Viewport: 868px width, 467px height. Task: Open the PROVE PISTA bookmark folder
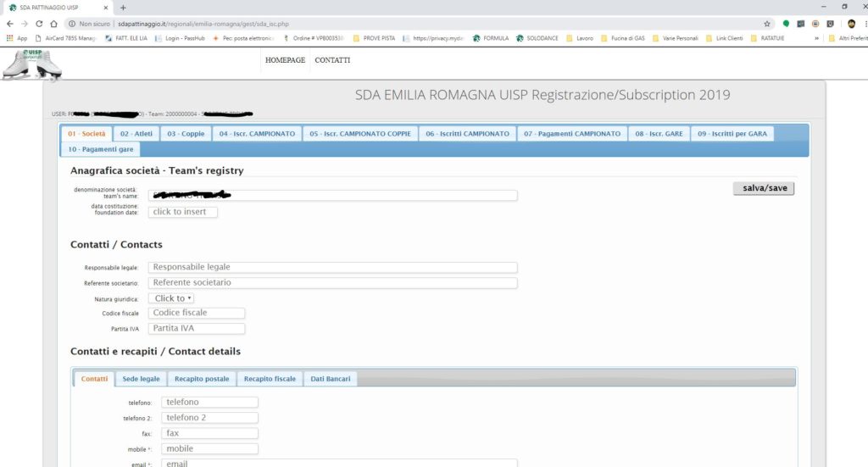pyautogui.click(x=374, y=38)
